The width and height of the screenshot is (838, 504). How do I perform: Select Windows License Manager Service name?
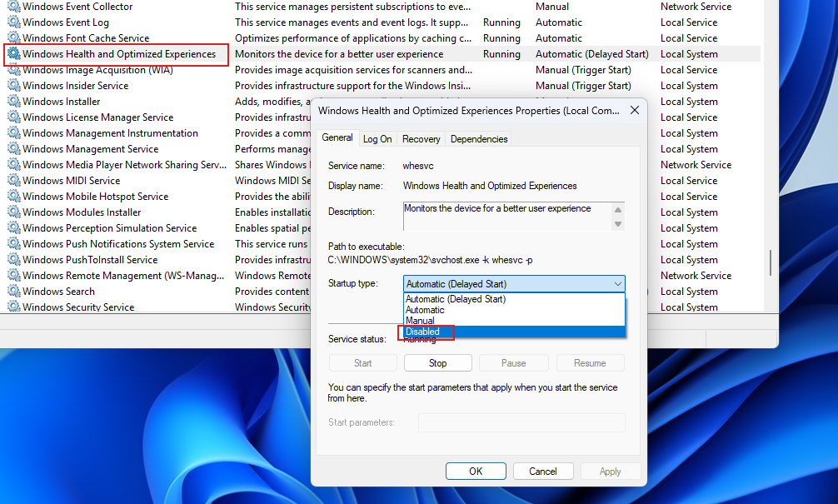tap(97, 117)
